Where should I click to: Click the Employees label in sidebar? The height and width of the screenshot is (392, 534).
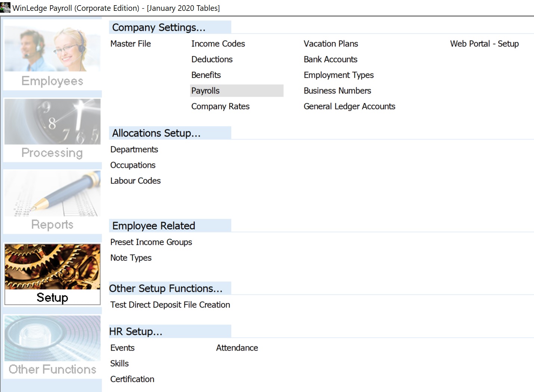(52, 81)
